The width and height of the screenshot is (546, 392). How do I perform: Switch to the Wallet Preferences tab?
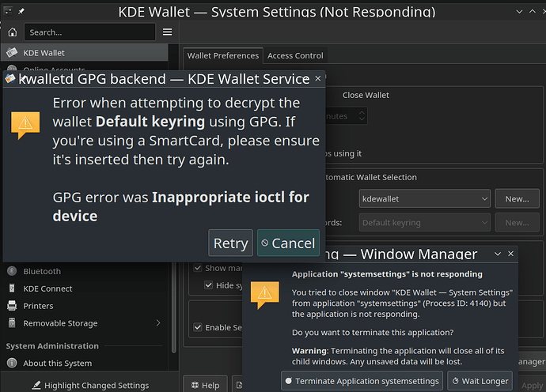[223, 55]
